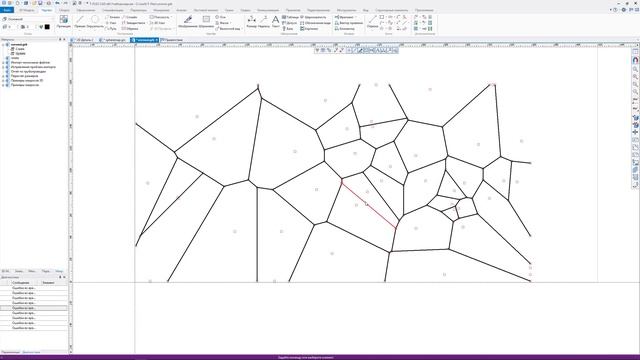
Task: Expand the Импорт нескольких файлов macro node
Action: [3, 62]
